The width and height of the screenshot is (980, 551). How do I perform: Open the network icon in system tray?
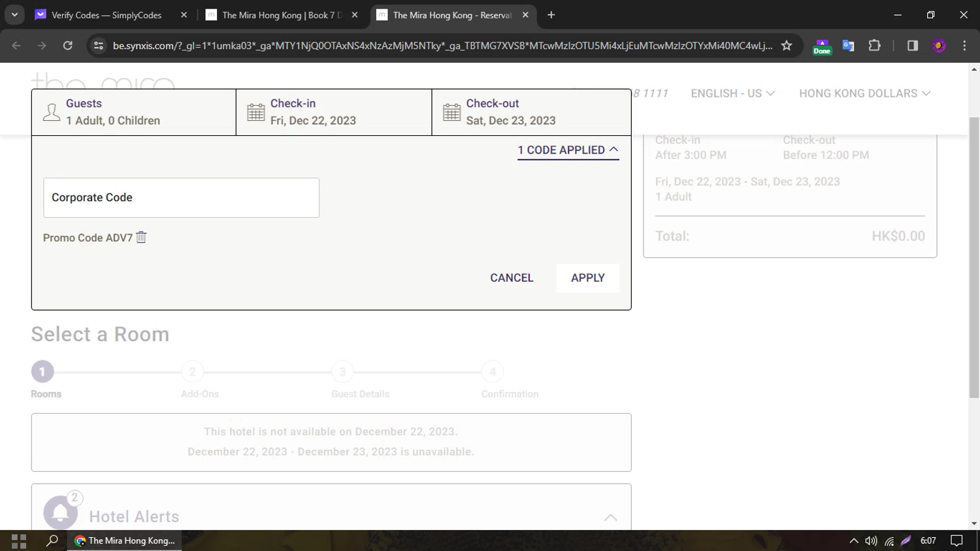pos(889,541)
